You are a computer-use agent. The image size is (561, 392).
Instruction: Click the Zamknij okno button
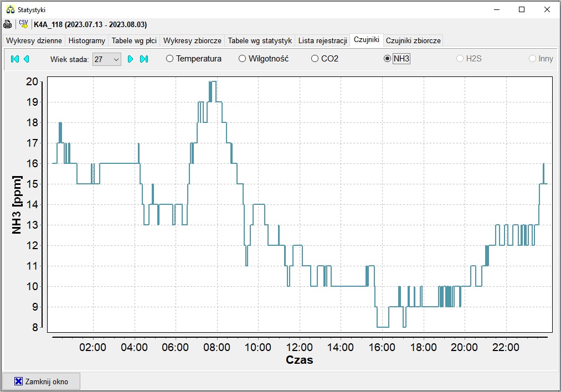click(x=42, y=381)
